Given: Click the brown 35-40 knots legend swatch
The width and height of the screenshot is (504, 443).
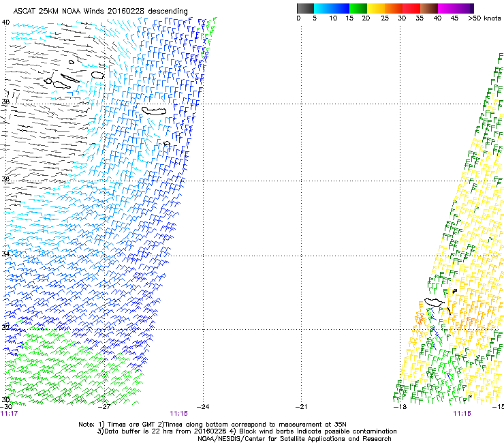Looking at the screenshot, I should 429,8.
